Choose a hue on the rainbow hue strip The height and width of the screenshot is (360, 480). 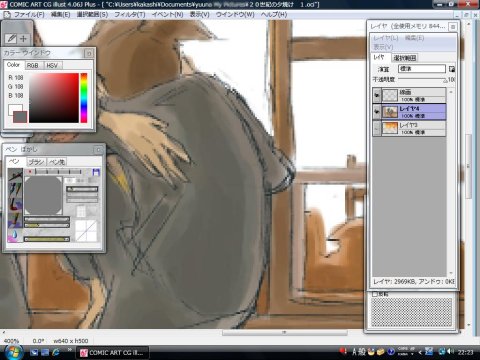click(x=84, y=98)
